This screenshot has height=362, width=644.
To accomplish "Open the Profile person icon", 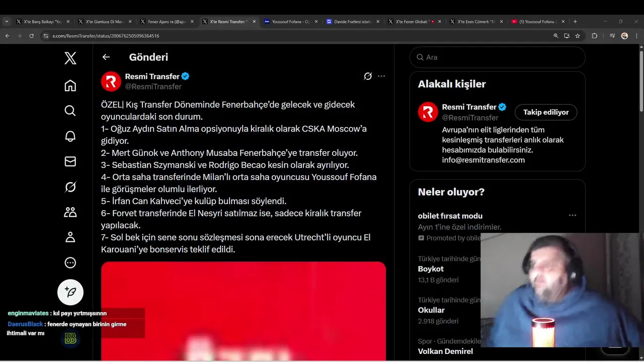I will (x=70, y=237).
